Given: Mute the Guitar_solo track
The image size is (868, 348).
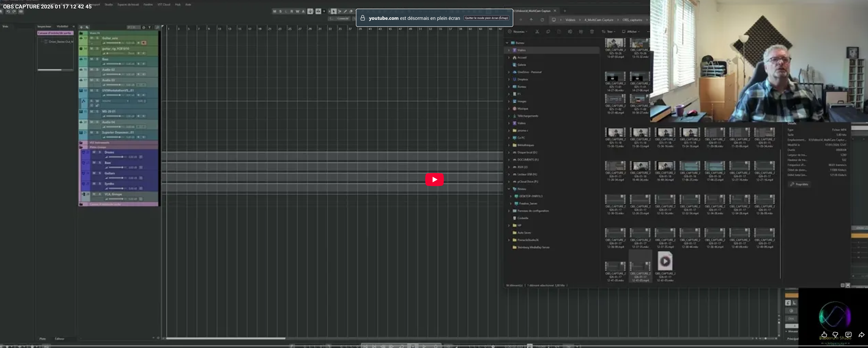Looking at the screenshot, I should 92,38.
